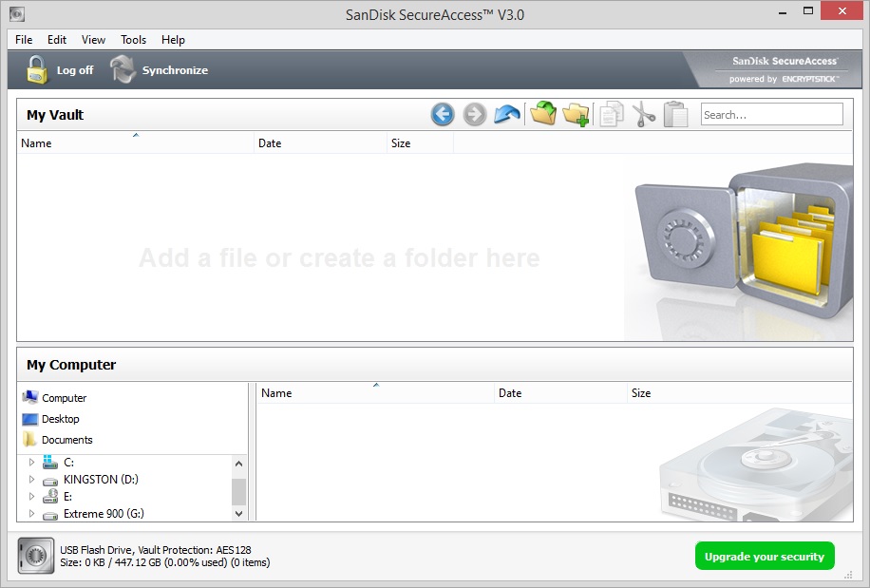Select the Extreme 900 (G:) label
870x588 pixels.
click(x=104, y=514)
